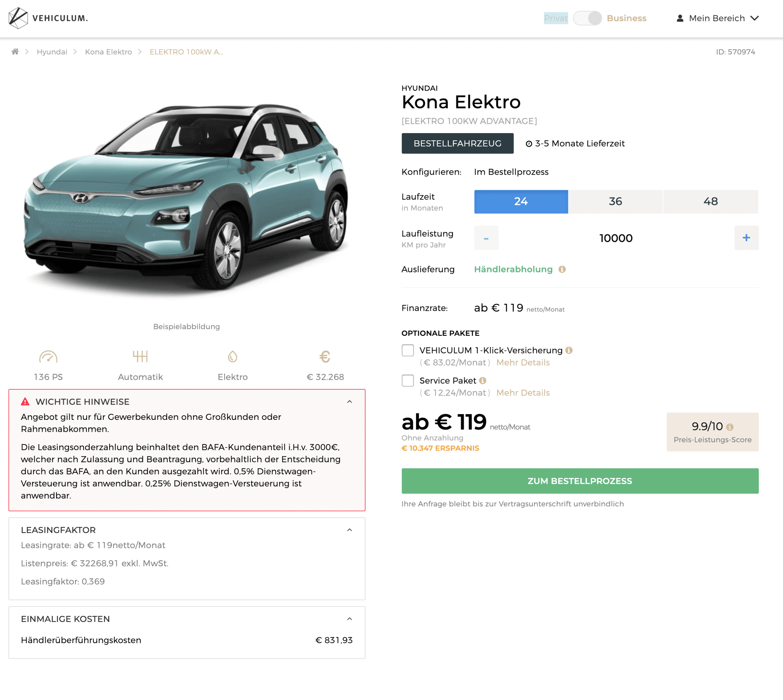The height and width of the screenshot is (700, 783).
Task: Click the Im Bestellprozess text
Action: (x=511, y=172)
